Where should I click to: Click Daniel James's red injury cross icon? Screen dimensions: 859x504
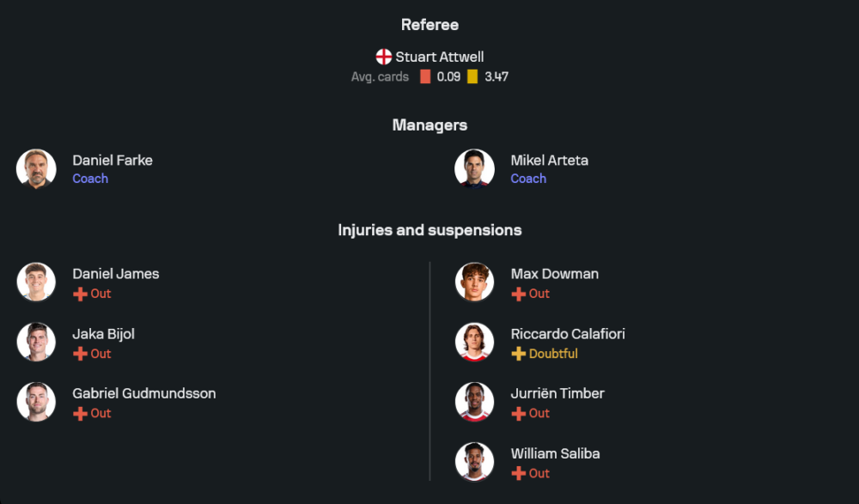click(80, 294)
